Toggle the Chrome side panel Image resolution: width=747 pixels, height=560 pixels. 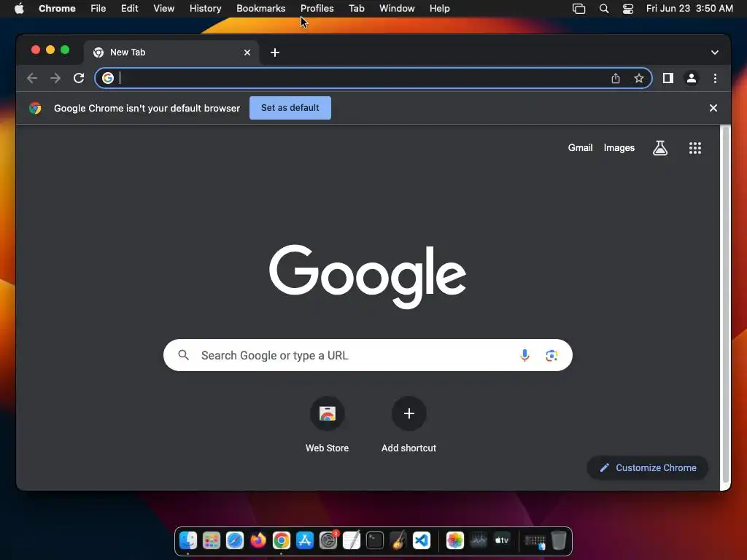[668, 78]
